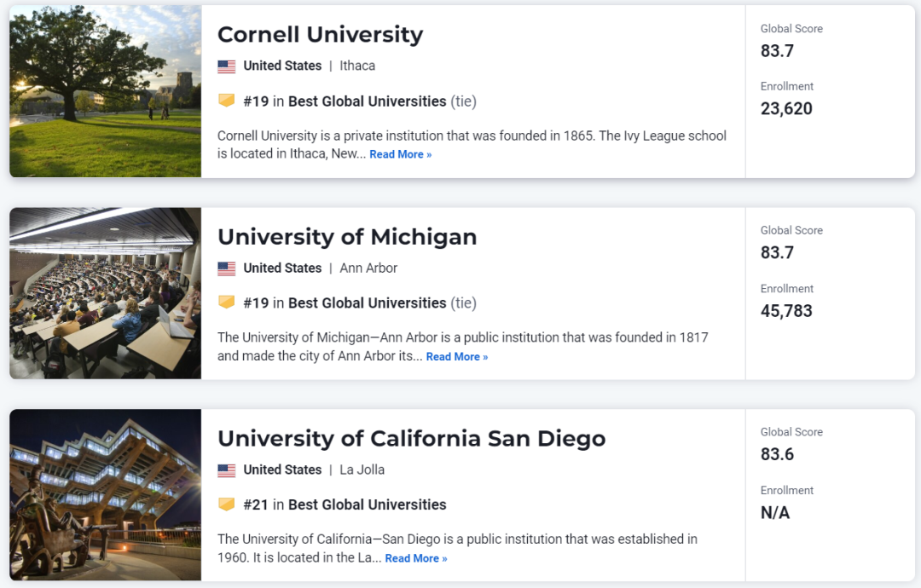Click Read More for UC San Diego description
The height and width of the screenshot is (588, 921).
[416, 559]
